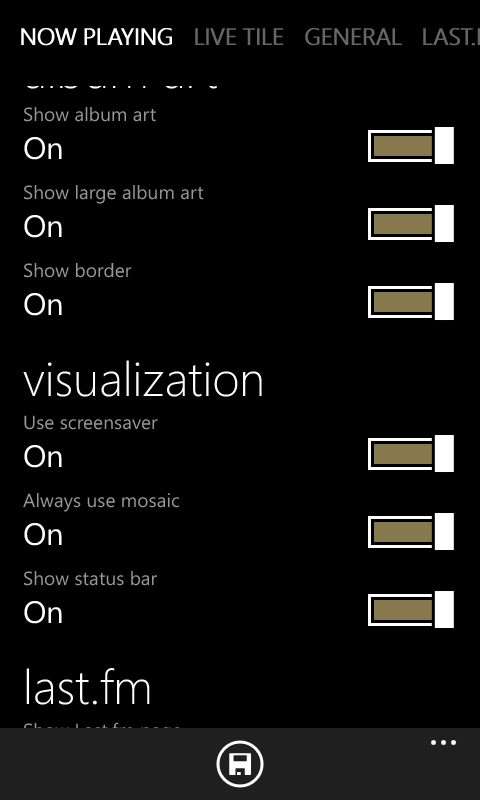Toggle the Always use mosaic switch
The width and height of the screenshot is (480, 800).
coord(411,532)
